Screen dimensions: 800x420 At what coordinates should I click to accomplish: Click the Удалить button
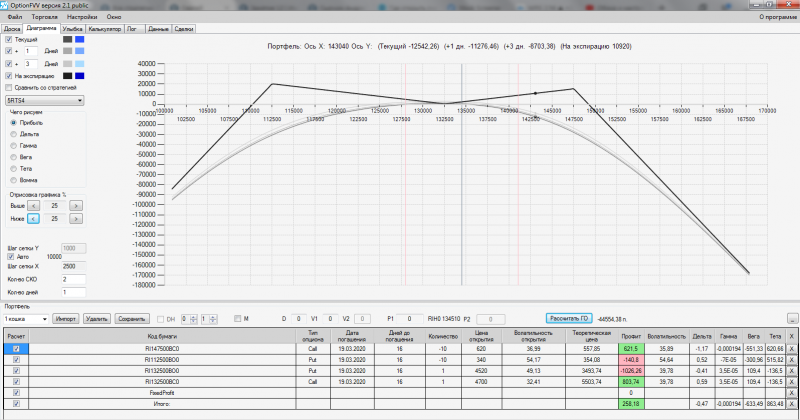[96, 319]
